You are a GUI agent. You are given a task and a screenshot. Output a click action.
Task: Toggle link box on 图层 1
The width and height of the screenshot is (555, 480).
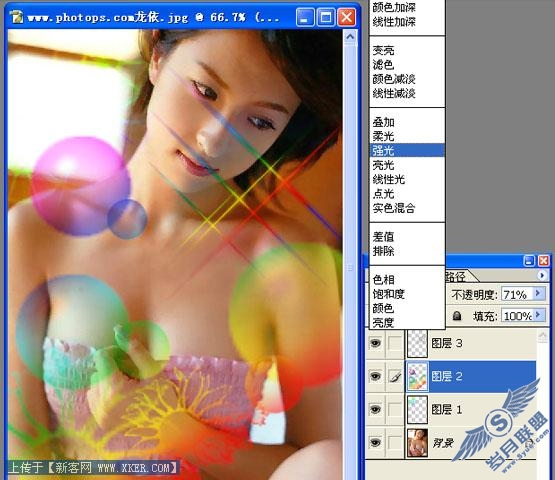(x=394, y=409)
